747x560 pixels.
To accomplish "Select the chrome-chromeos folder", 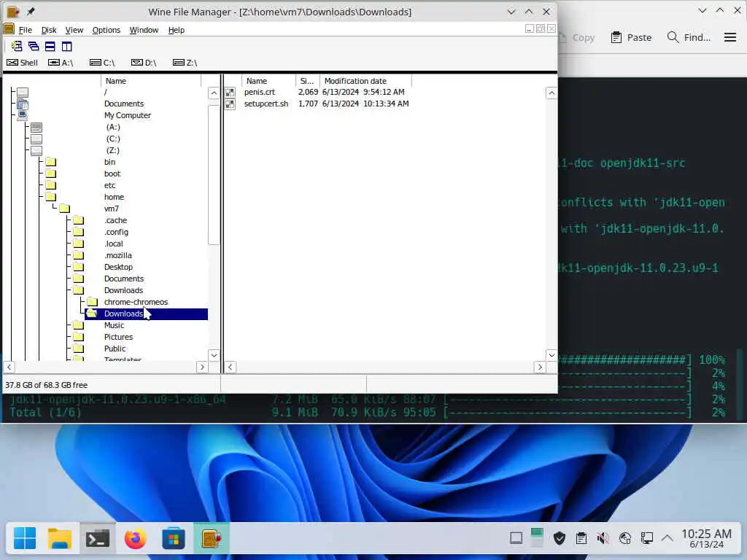I will click(x=136, y=302).
